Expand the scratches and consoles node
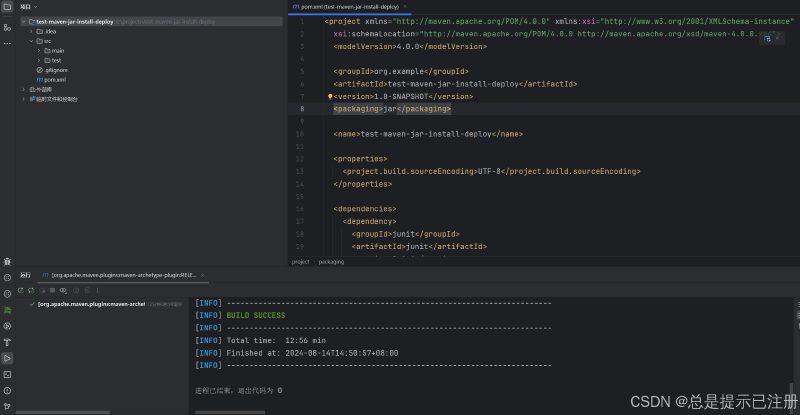This screenshot has width=800, height=415. point(23,100)
